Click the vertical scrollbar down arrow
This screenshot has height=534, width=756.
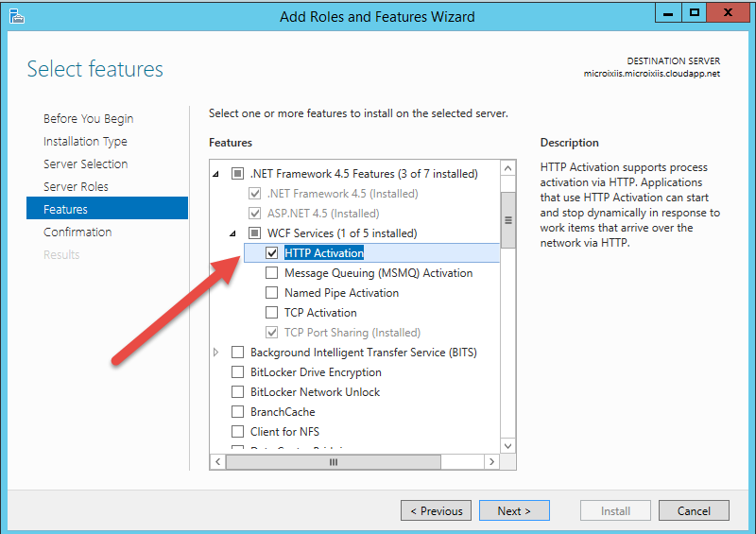click(507, 445)
